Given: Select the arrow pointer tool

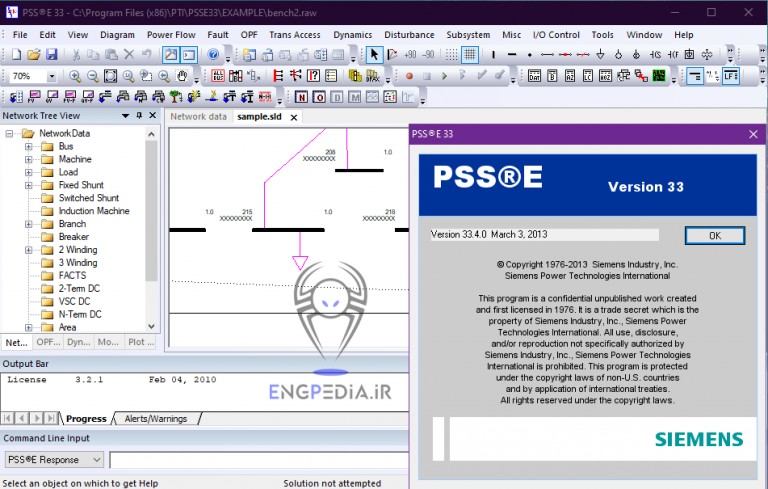Looking at the screenshot, I should [x=374, y=54].
